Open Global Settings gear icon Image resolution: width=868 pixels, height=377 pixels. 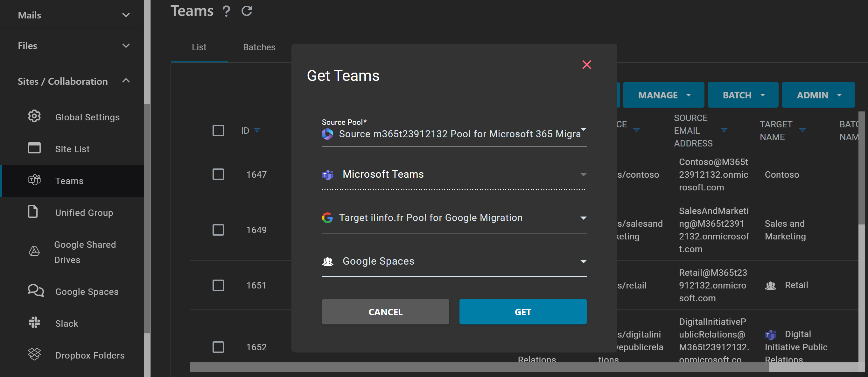[34, 116]
